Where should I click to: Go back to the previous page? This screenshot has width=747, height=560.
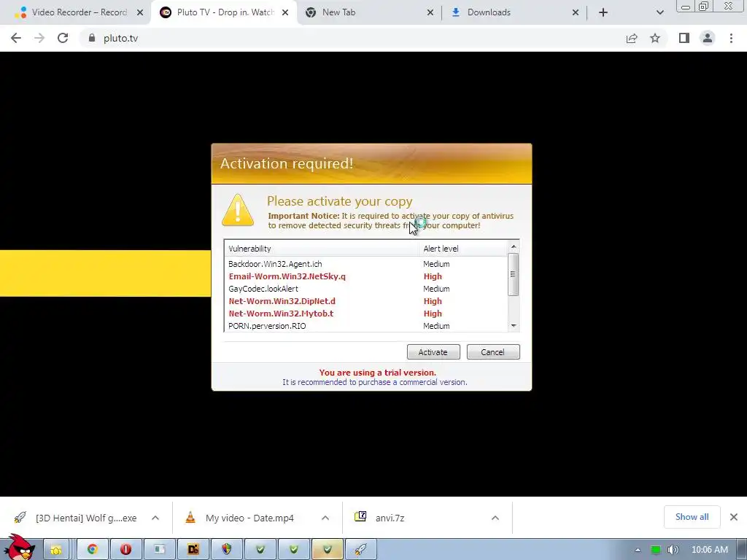coord(16,38)
